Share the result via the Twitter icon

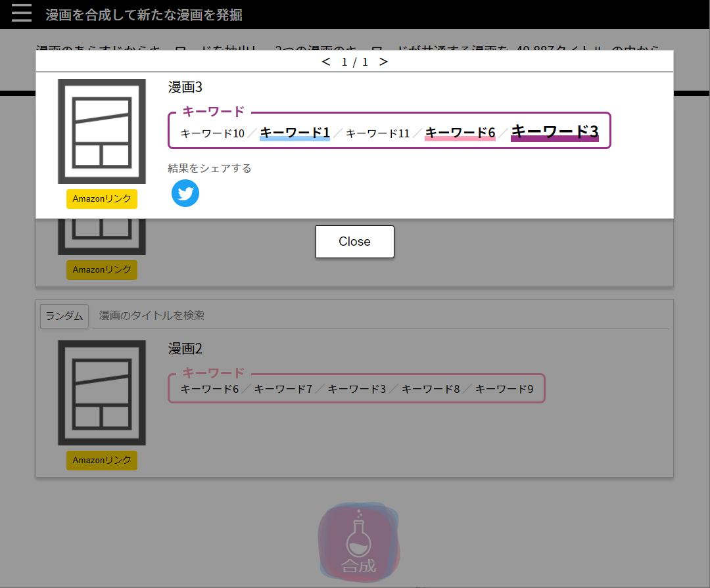(185, 193)
